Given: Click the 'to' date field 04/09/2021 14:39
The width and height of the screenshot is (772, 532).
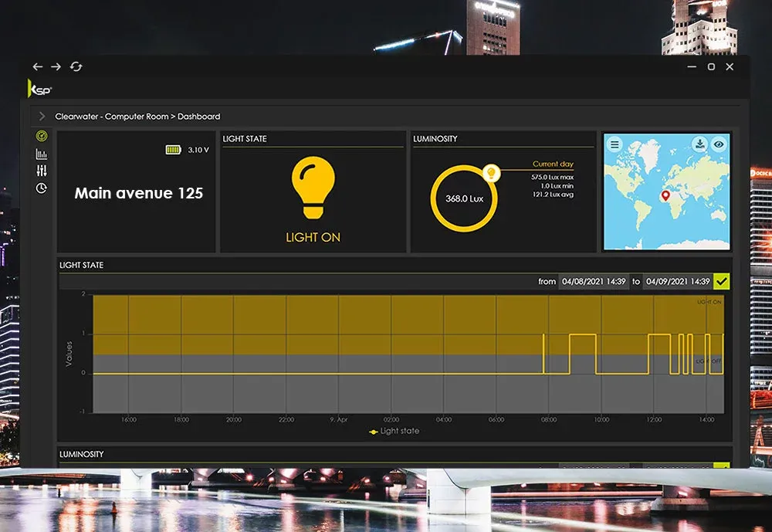Looking at the screenshot, I should [677, 282].
